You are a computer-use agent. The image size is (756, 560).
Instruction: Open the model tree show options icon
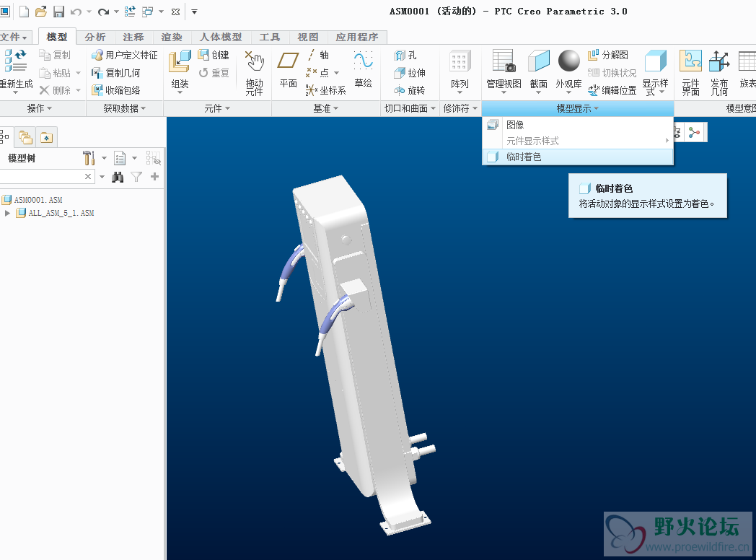pyautogui.click(x=120, y=158)
